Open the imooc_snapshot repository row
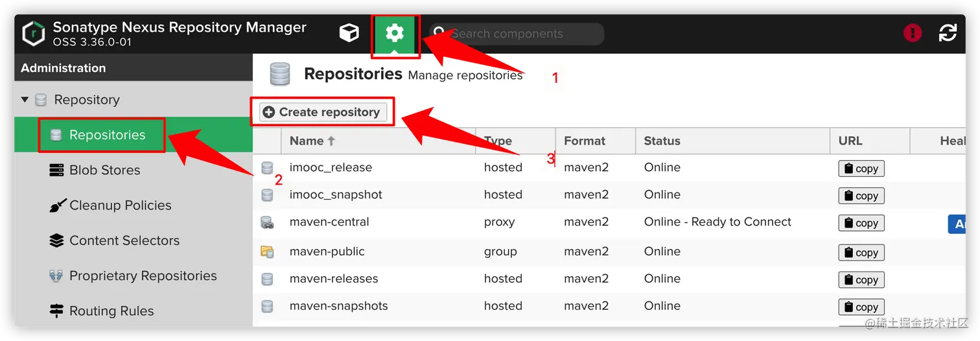Viewport: 980px width, 341px height. click(x=609, y=195)
